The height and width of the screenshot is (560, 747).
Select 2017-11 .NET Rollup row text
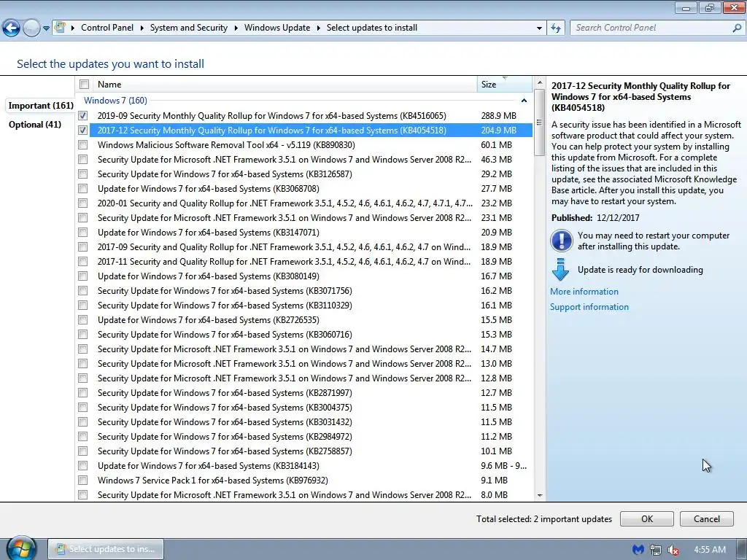[x=284, y=262]
